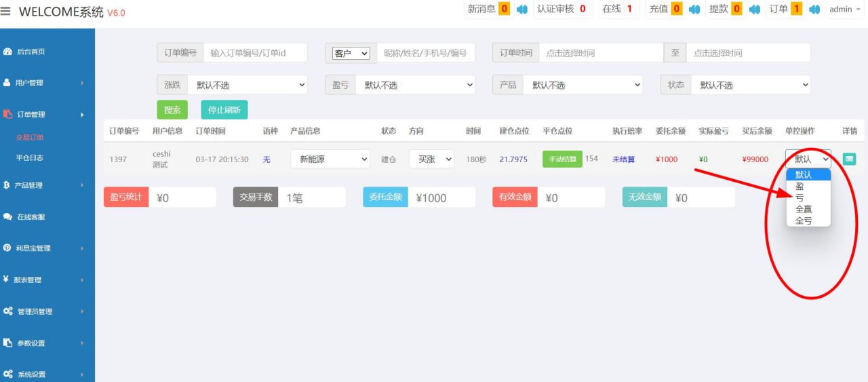Viewport: 868px width, 382px height.
Task: Mute the new message sound icon
Action: tap(522, 9)
